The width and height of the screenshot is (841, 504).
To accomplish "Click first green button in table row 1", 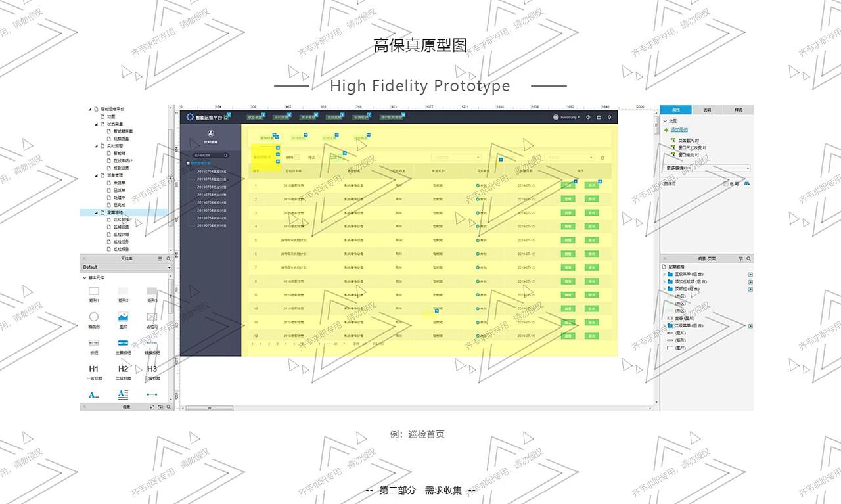I will point(567,185).
